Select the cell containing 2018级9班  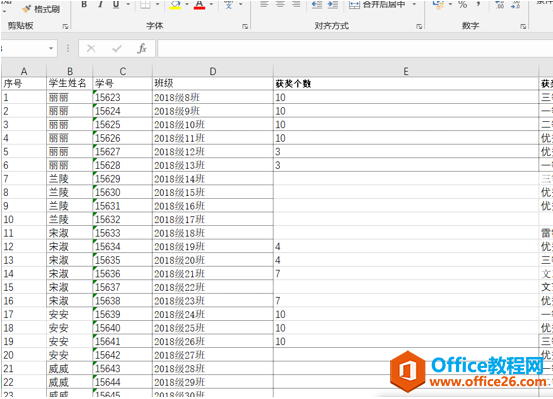[x=213, y=111]
